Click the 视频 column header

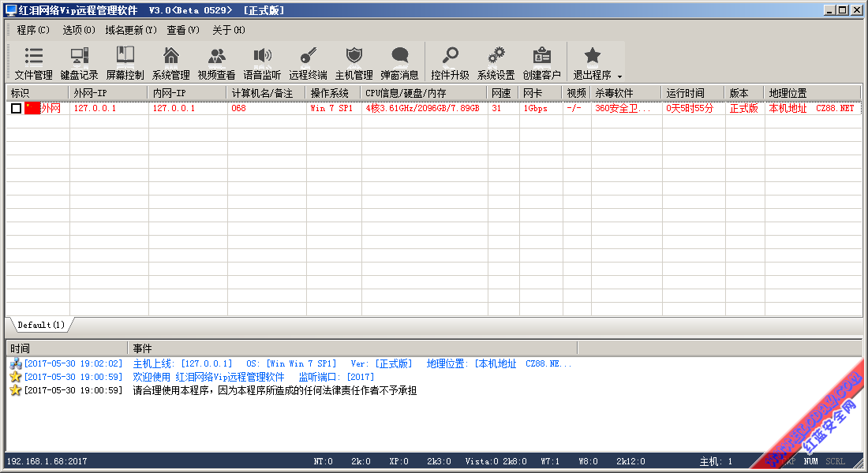click(x=577, y=93)
